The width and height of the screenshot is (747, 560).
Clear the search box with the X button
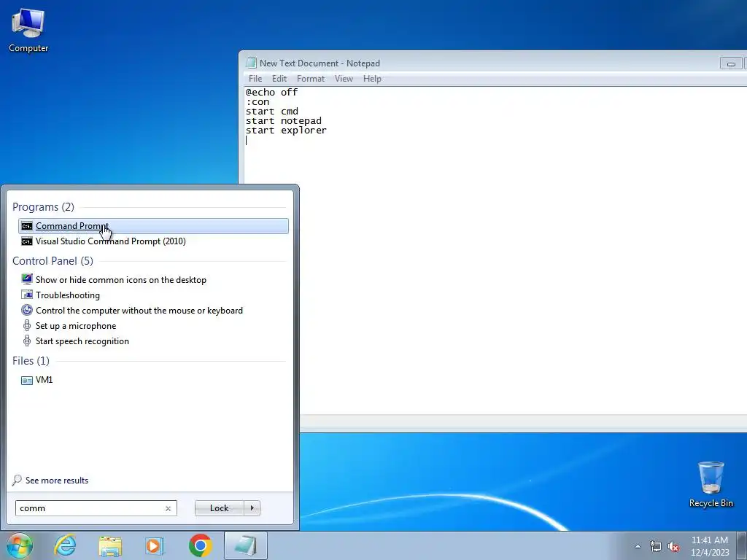coord(168,508)
